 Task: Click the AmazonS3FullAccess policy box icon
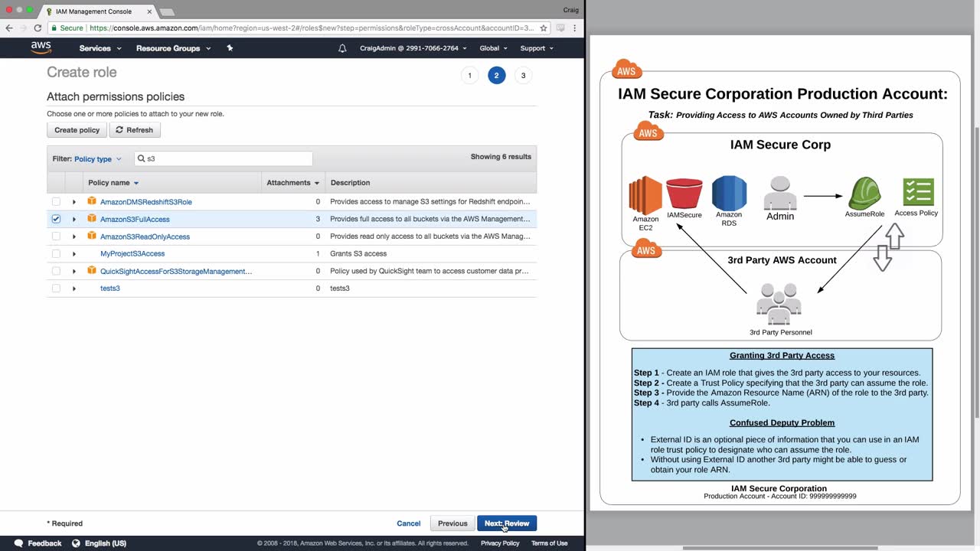92,219
